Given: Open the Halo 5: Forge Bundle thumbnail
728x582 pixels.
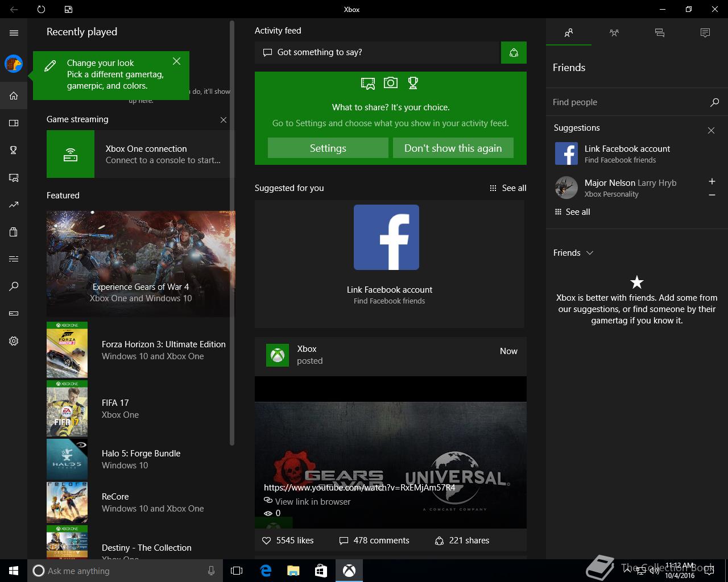Looking at the screenshot, I should click(x=67, y=459).
